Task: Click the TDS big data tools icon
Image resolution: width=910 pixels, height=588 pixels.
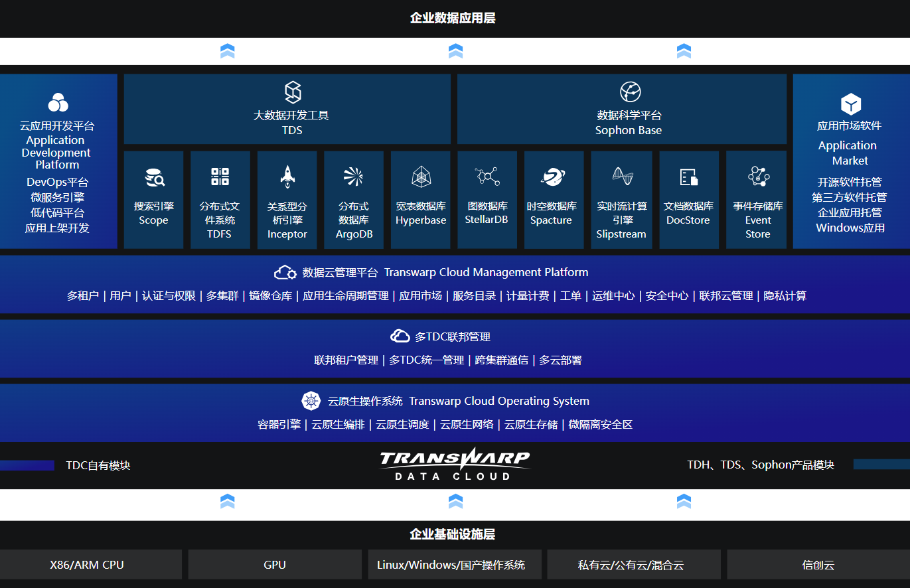Action: (293, 92)
